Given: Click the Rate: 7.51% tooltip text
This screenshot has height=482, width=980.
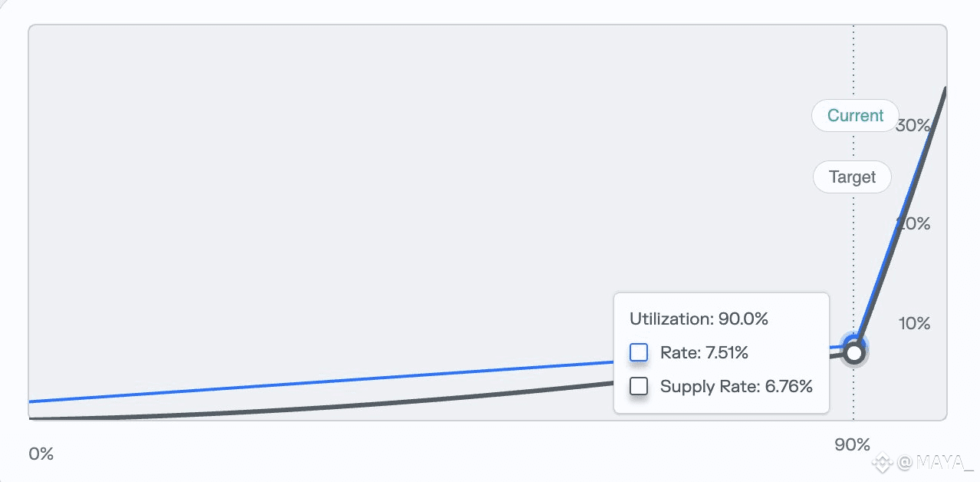Looking at the screenshot, I should tap(704, 353).
